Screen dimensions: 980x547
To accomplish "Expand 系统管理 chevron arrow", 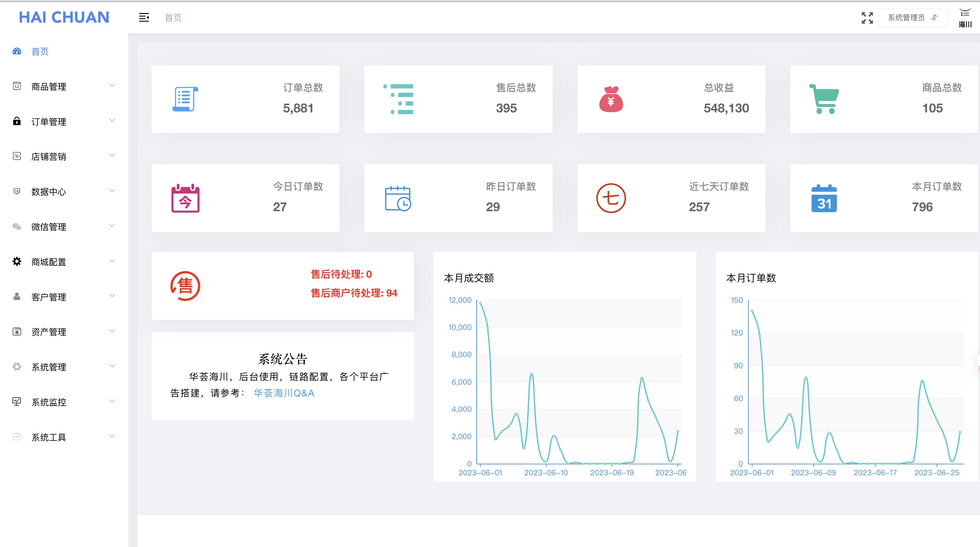I will click(112, 366).
